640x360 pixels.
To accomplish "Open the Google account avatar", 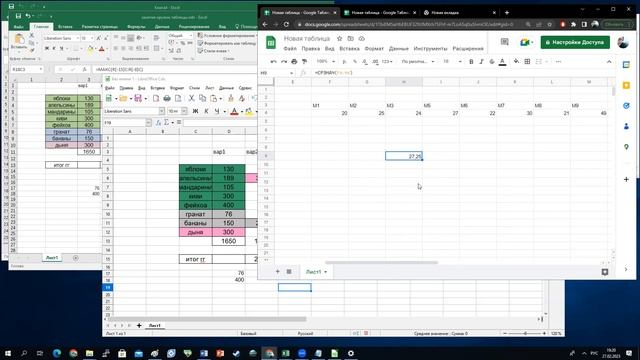I will tap(623, 42).
